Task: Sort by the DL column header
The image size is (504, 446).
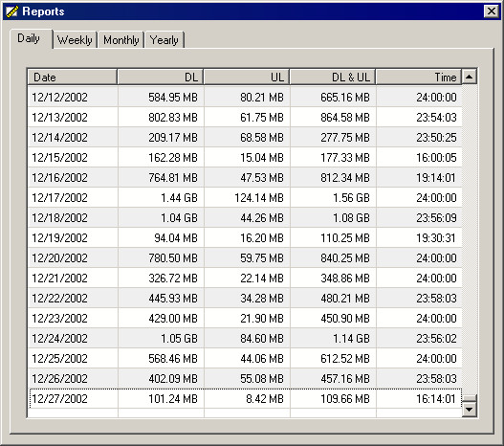Action: (161, 78)
